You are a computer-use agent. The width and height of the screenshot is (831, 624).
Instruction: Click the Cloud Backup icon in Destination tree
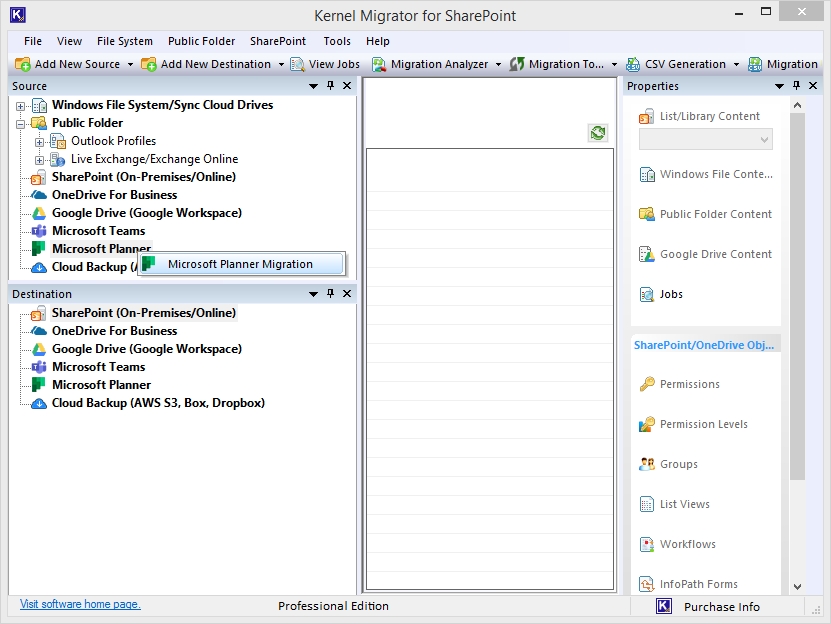click(39, 403)
